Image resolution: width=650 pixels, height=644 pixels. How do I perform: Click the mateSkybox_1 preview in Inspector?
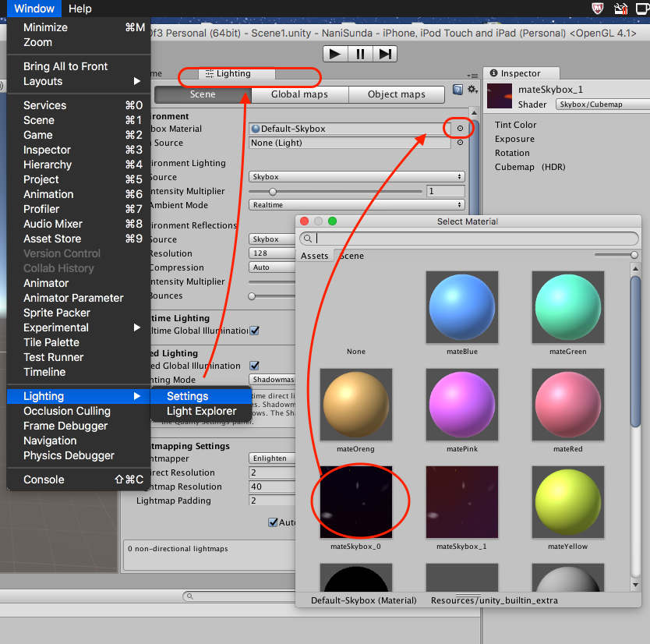(x=499, y=96)
